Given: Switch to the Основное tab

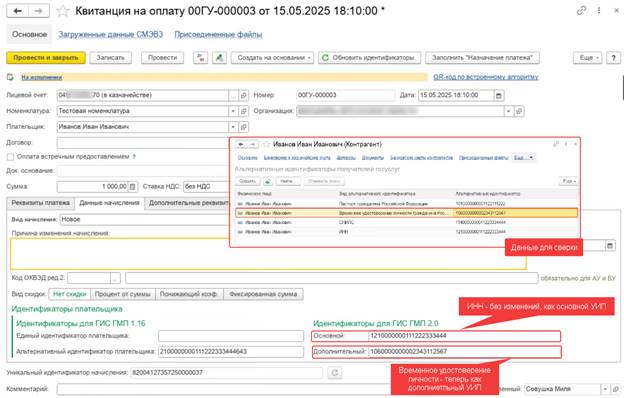Looking at the screenshot, I should 29,35.
